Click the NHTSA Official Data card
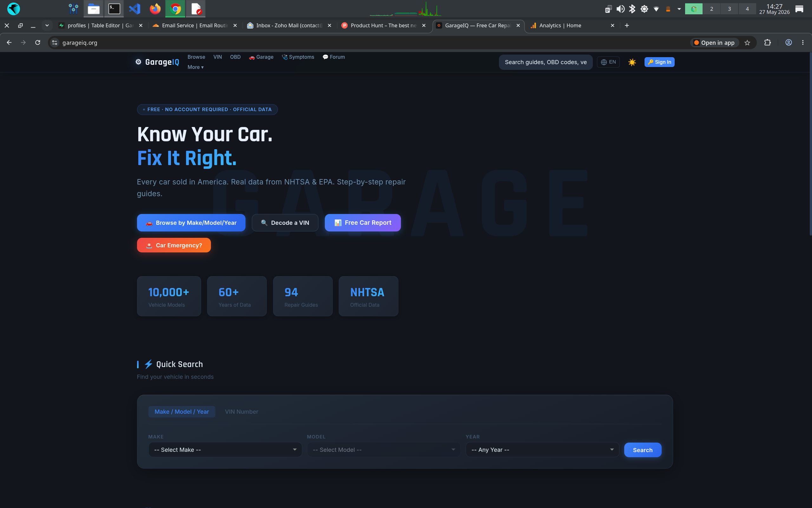Viewport: 812px width, 508px height. click(369, 296)
